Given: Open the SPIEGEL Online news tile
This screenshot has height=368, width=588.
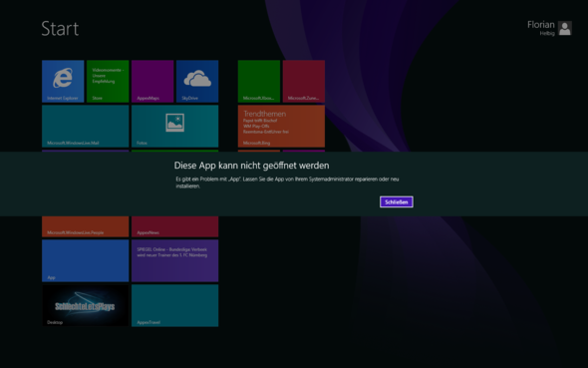Looking at the screenshot, I should click(x=175, y=260).
